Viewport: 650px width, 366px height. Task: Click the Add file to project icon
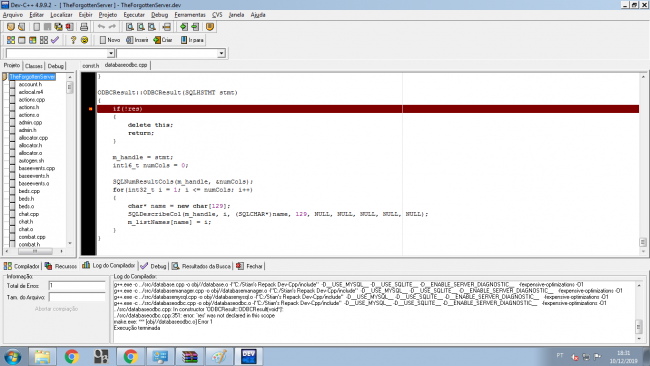pyautogui.click(x=184, y=27)
